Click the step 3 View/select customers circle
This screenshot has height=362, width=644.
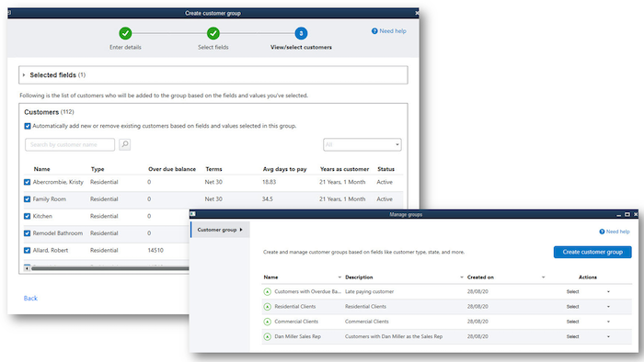pyautogui.click(x=301, y=33)
